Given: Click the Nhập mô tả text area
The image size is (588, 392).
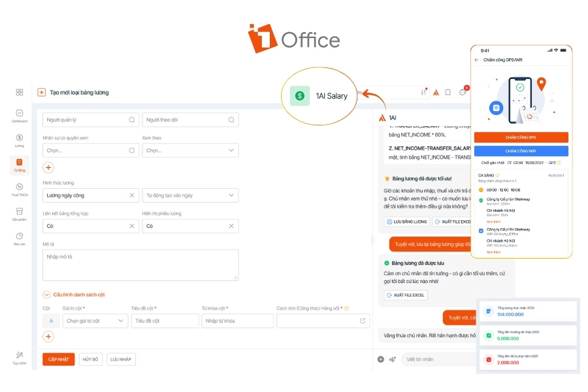Looking at the screenshot, I should click(140, 265).
